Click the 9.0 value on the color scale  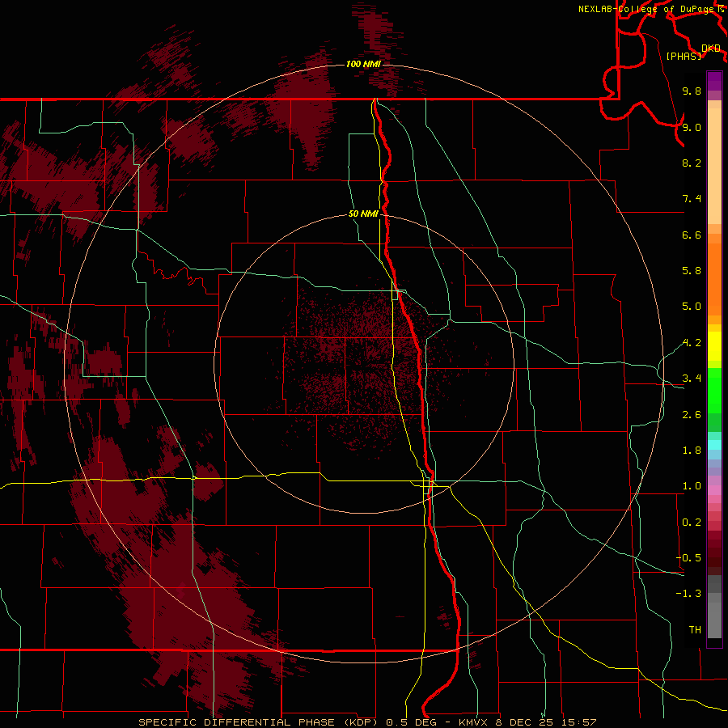click(692, 127)
